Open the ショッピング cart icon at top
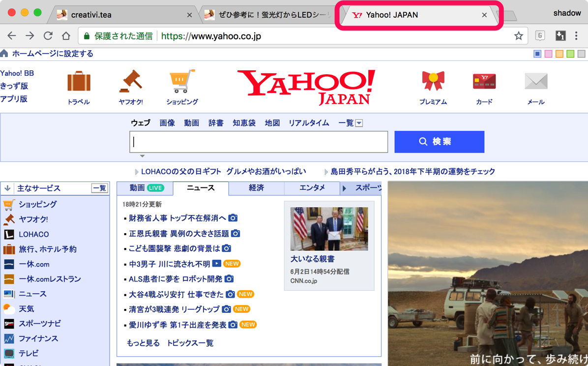The width and height of the screenshot is (588, 366). click(x=182, y=81)
